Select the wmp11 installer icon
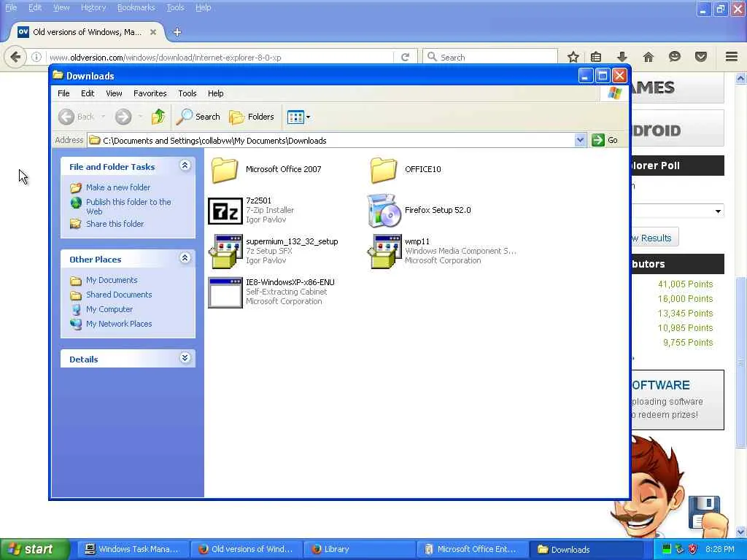Image resolution: width=747 pixels, height=560 pixels. pos(384,251)
